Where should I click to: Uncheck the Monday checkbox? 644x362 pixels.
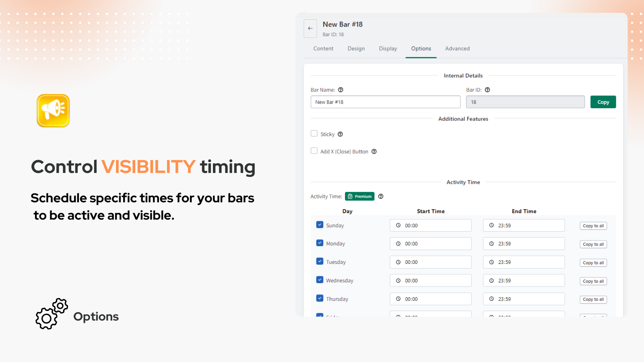coord(320,243)
